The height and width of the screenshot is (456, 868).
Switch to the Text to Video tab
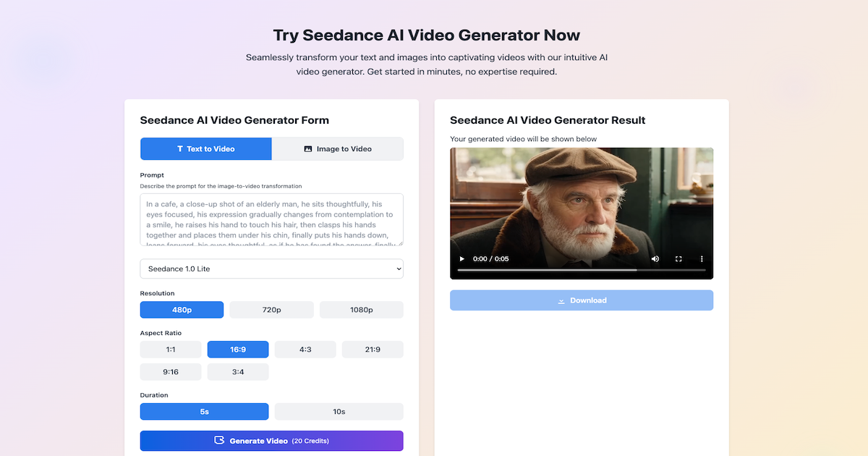[x=206, y=149]
